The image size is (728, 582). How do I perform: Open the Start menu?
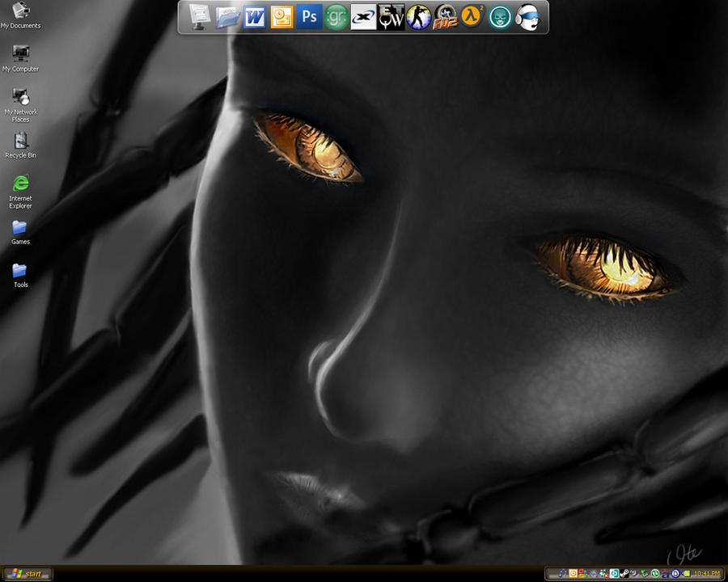[28, 574]
